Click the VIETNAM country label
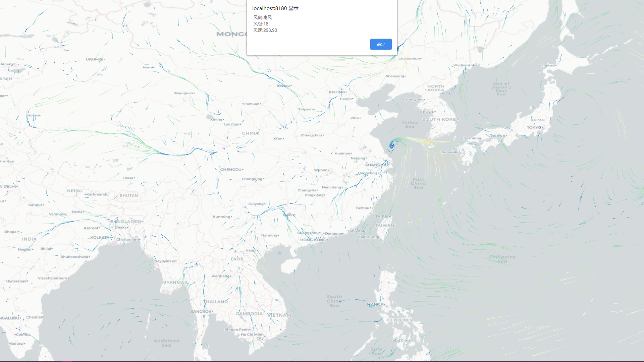 (x=279, y=315)
